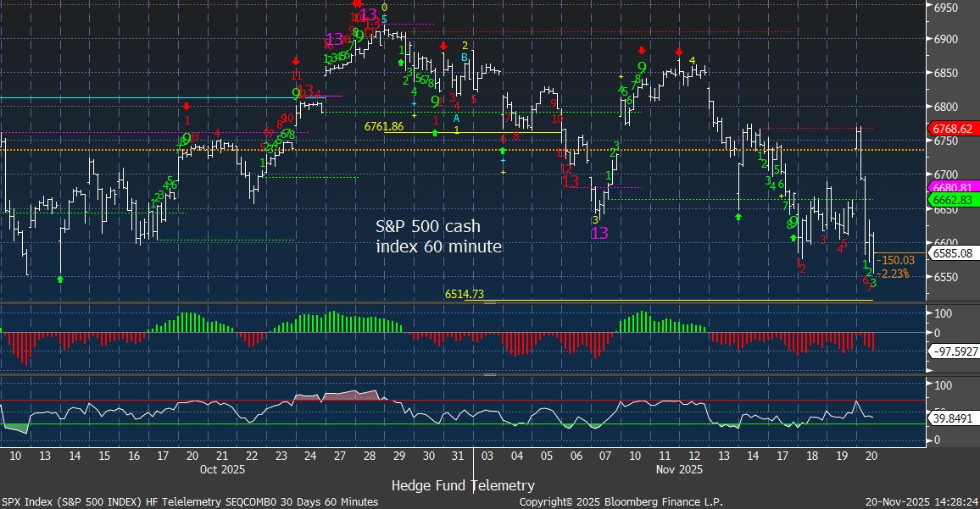The width and height of the screenshot is (980, 509).
Task: Select the 6514.73 support level label
Action: 464,295
